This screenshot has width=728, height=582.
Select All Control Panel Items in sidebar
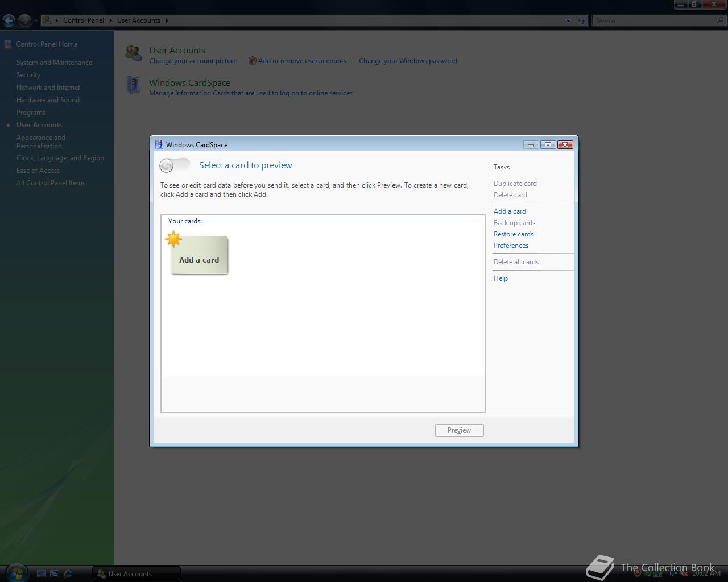pyautogui.click(x=51, y=183)
